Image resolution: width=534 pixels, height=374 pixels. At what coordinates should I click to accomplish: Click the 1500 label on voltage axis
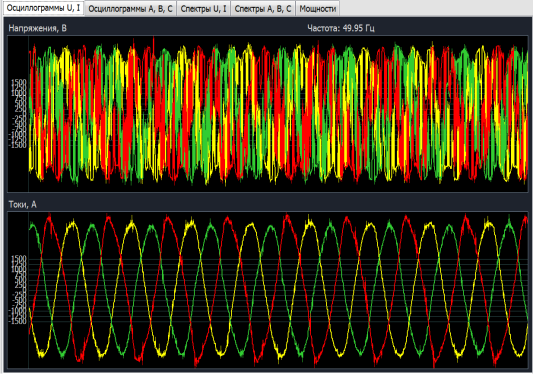[19, 82]
